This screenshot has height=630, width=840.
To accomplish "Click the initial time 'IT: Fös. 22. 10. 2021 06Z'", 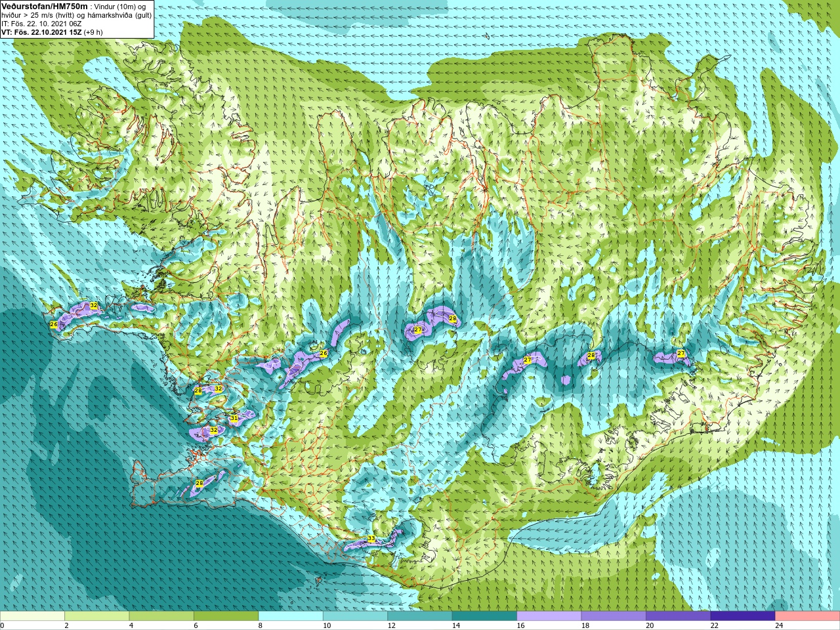I will [x=41, y=24].
